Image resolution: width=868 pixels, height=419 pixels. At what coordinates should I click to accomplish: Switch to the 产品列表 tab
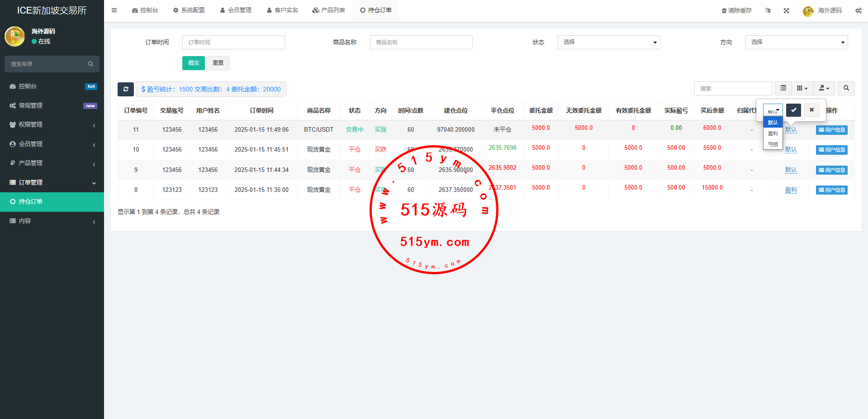point(329,10)
